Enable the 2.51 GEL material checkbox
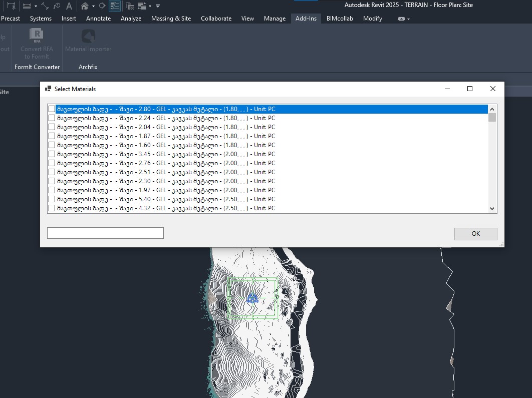This screenshot has width=532, height=398. point(52,172)
